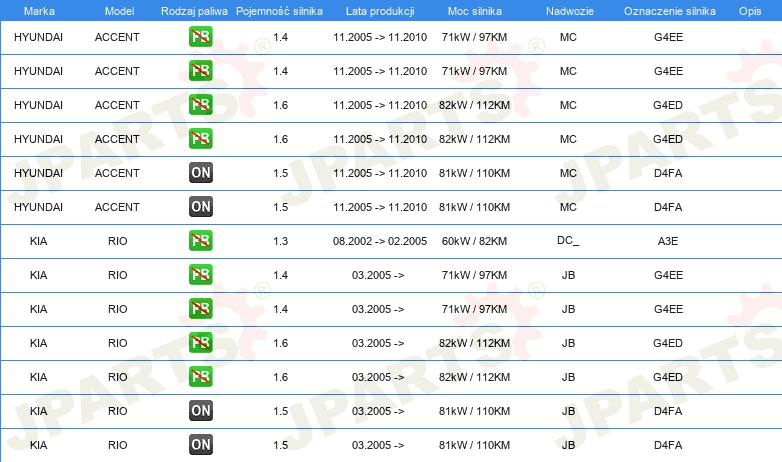Screen dimensions: 782x462
Task: Click the Model column header
Action: click(119, 11)
